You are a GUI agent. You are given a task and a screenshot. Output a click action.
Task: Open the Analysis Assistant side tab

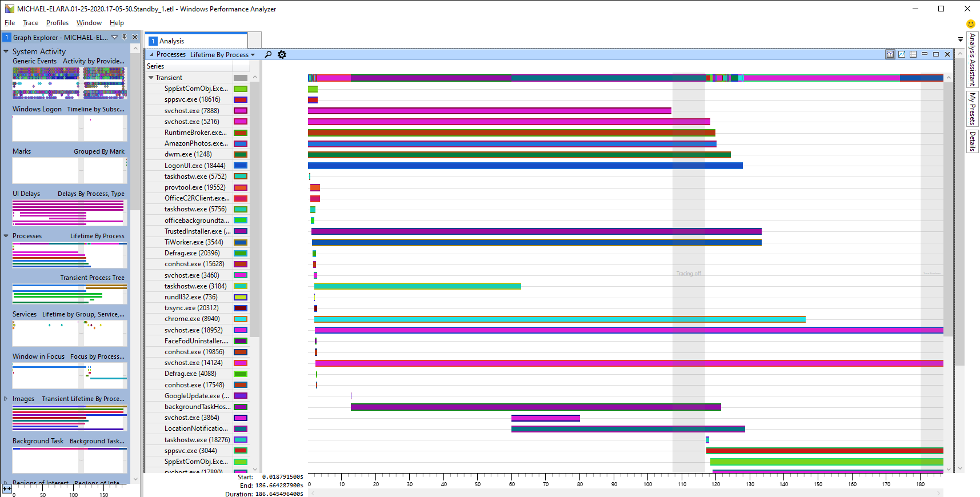972,59
